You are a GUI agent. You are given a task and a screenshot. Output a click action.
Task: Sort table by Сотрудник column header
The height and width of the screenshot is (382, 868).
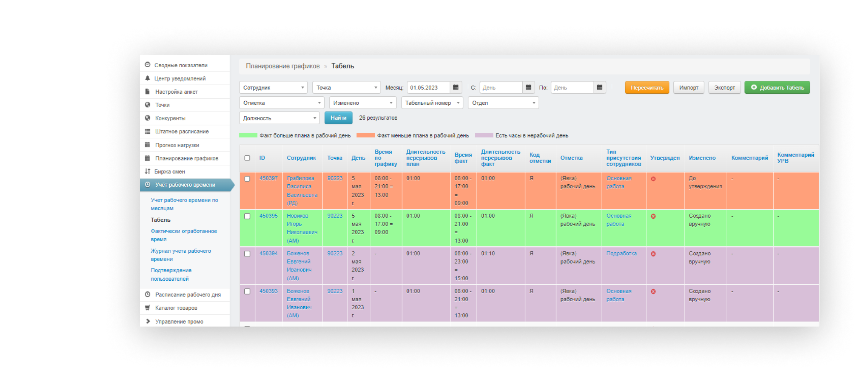click(301, 158)
